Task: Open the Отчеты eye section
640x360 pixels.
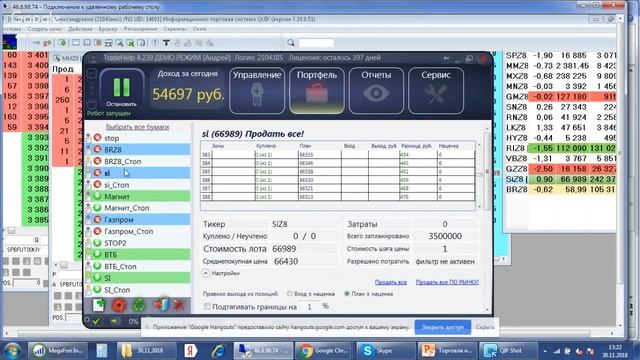Action: [x=376, y=91]
